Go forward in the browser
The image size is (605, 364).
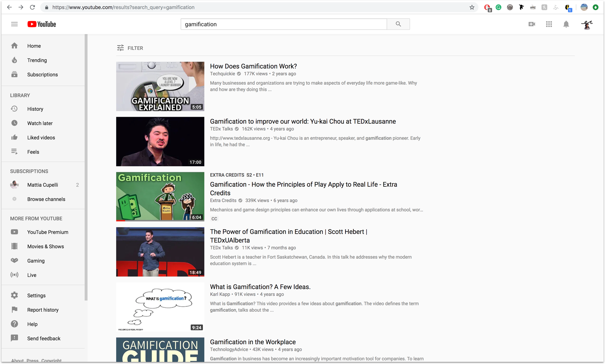(x=21, y=7)
